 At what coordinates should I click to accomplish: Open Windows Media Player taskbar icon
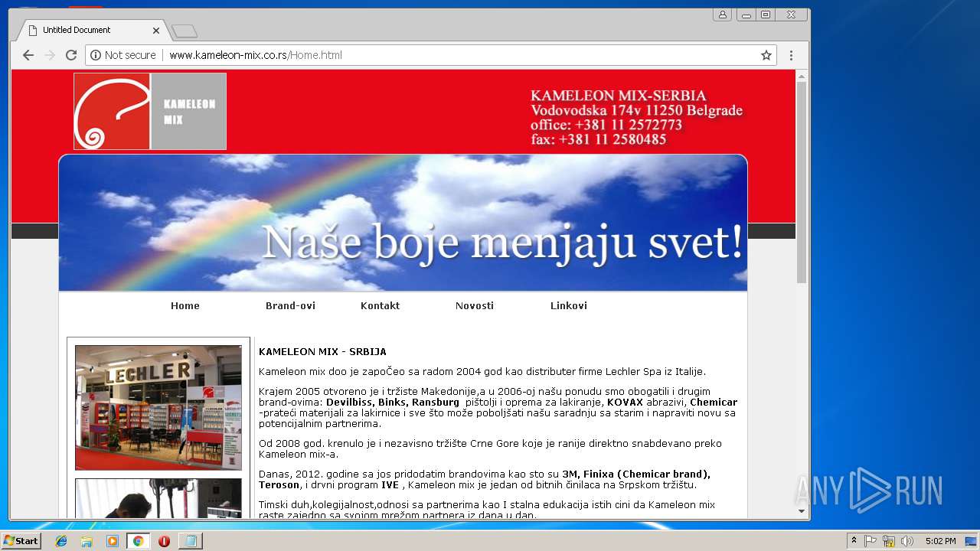coord(113,541)
